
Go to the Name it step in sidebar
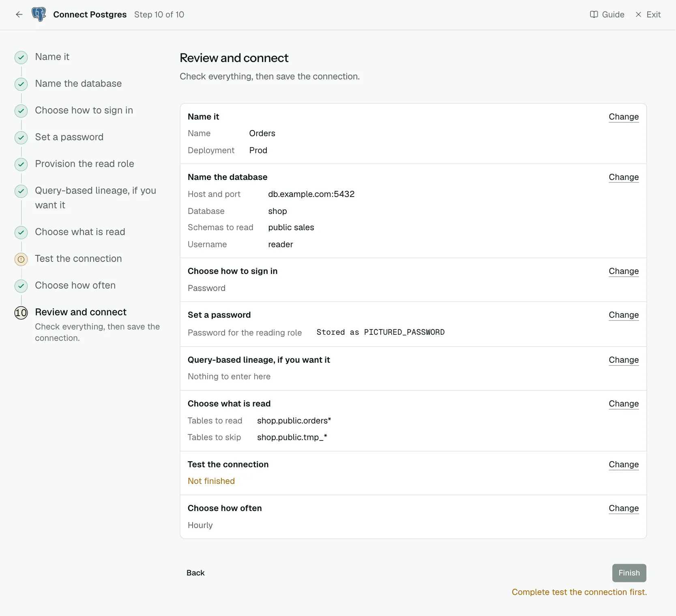coord(52,57)
